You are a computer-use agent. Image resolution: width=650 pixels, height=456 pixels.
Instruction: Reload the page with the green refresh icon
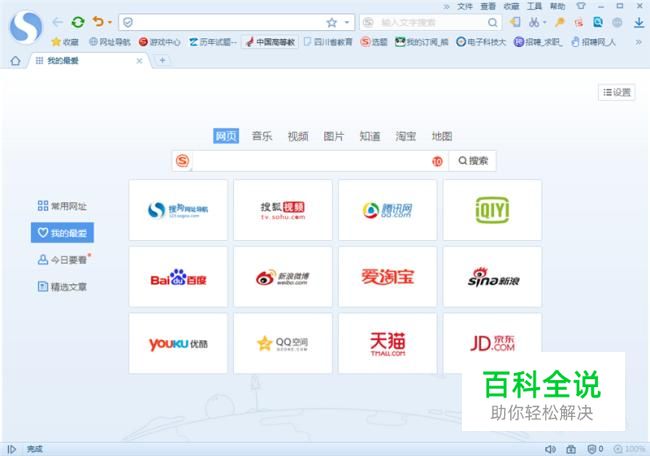(78, 22)
